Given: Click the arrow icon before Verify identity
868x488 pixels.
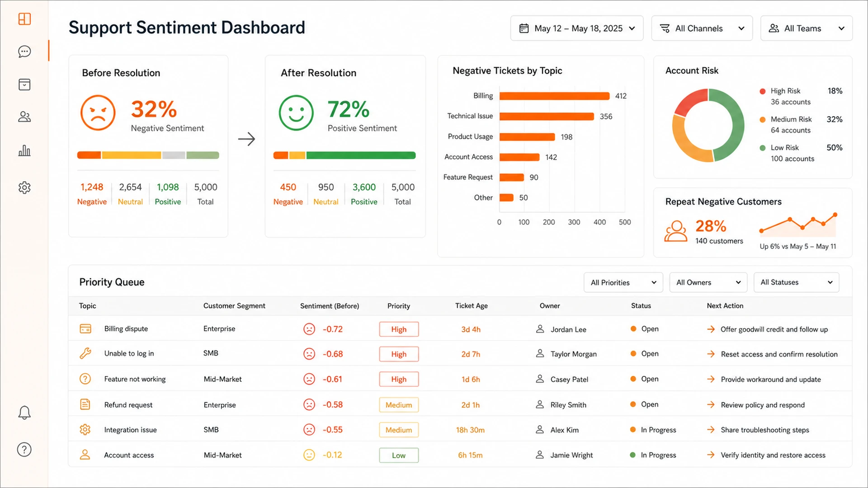Looking at the screenshot, I should [x=711, y=455].
